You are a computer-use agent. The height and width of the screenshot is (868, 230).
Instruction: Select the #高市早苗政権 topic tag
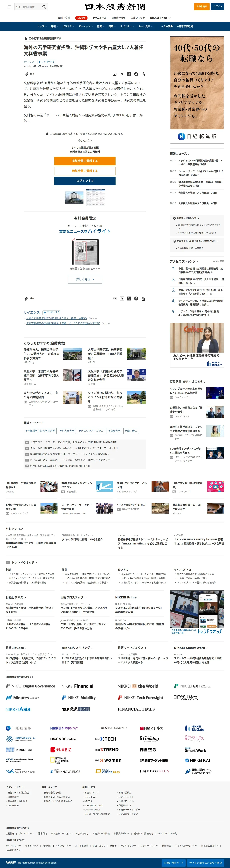point(185,26)
